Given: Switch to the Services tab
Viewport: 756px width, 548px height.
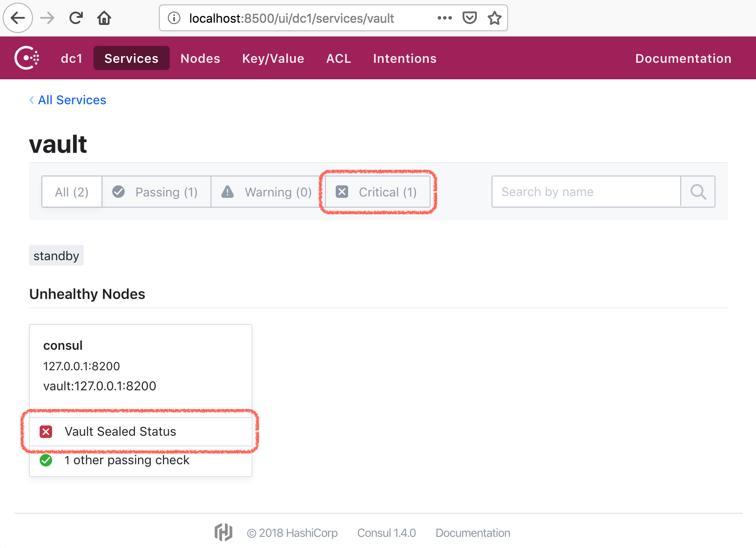Looking at the screenshot, I should [x=131, y=58].
